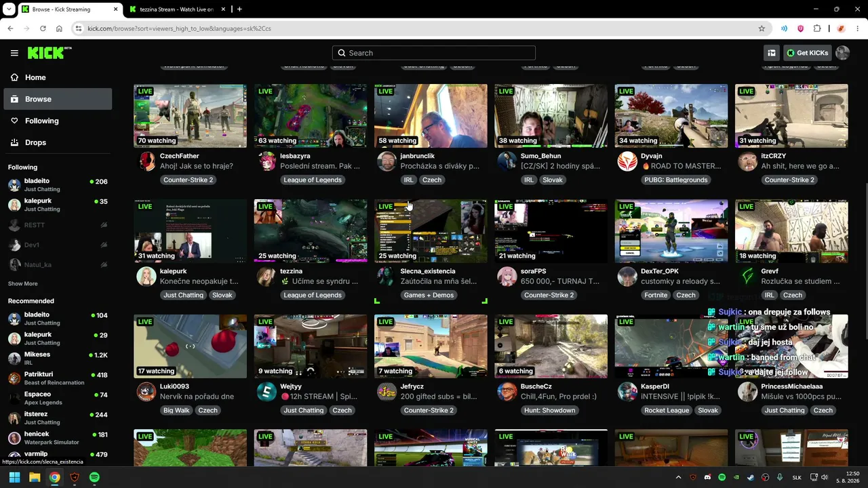Click the Hunt: Showdown tag under BuscheCz
Image resolution: width=868 pixels, height=488 pixels.
click(x=550, y=411)
